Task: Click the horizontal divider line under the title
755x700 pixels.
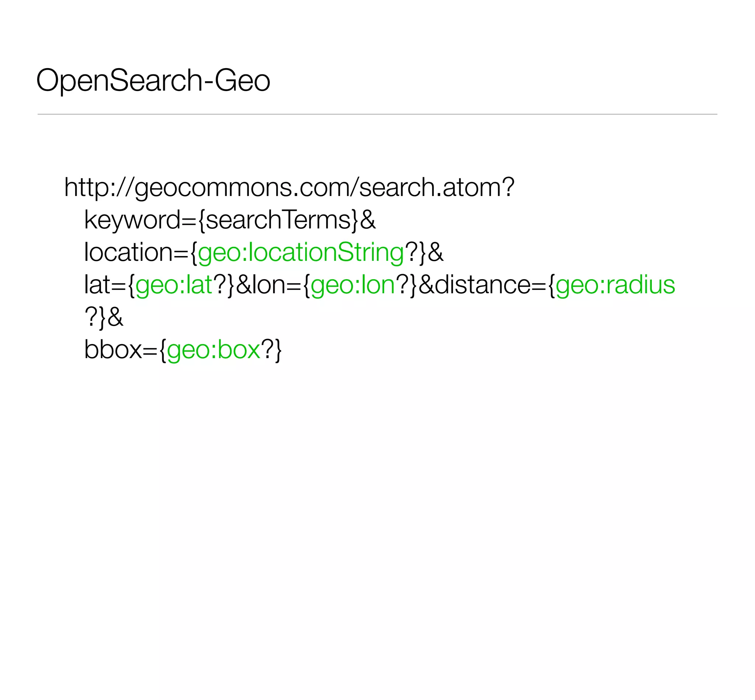Action: pos(377,114)
